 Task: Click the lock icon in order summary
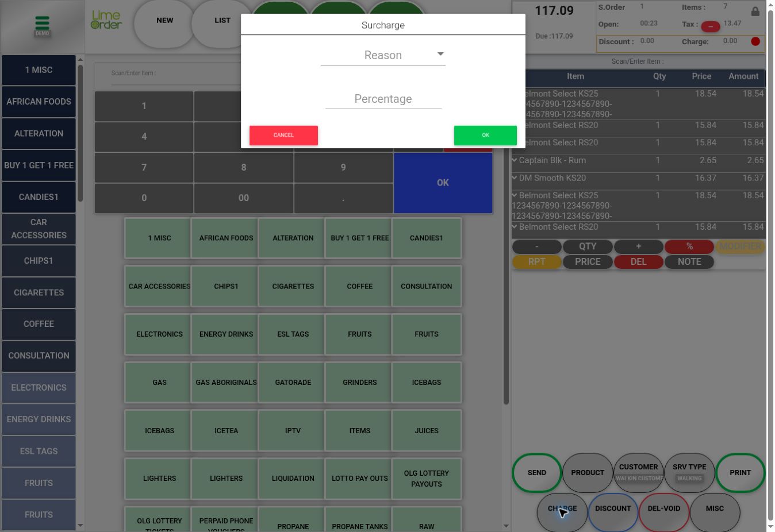[x=755, y=11]
